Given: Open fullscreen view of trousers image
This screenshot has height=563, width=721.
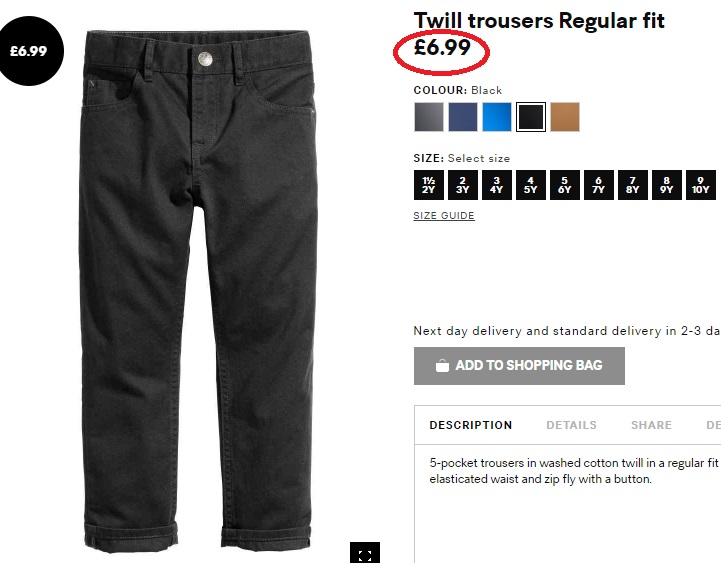Looking at the screenshot, I should 365,553.
